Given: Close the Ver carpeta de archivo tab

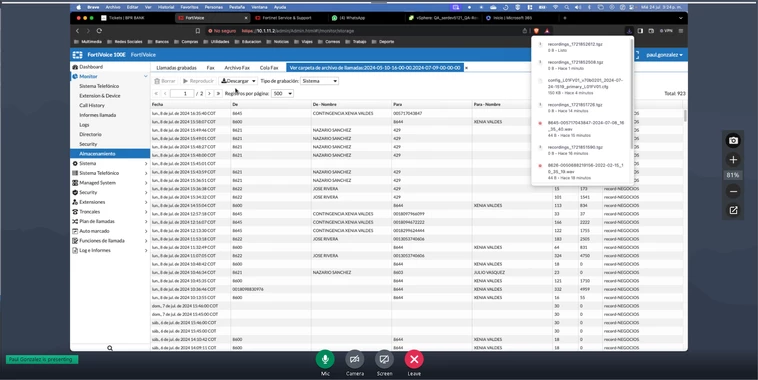Looking at the screenshot, I should coord(466,68).
